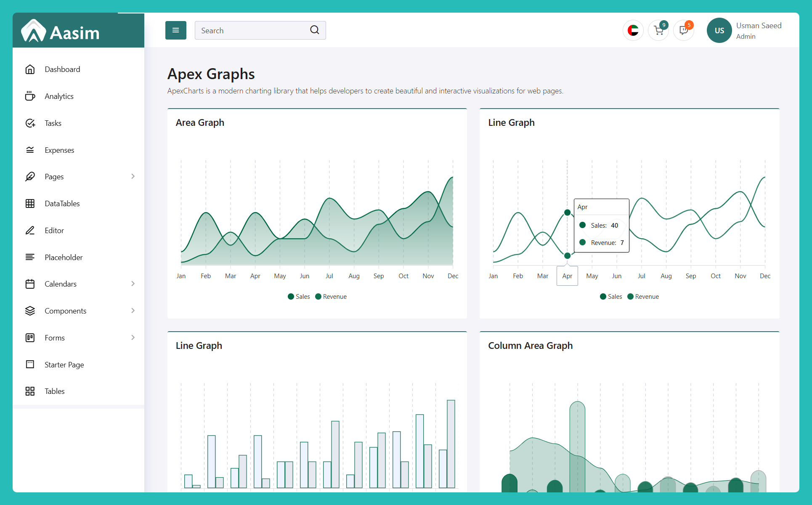This screenshot has width=812, height=505.
Task: Click the Analytics coffee cup icon
Action: [x=30, y=96]
